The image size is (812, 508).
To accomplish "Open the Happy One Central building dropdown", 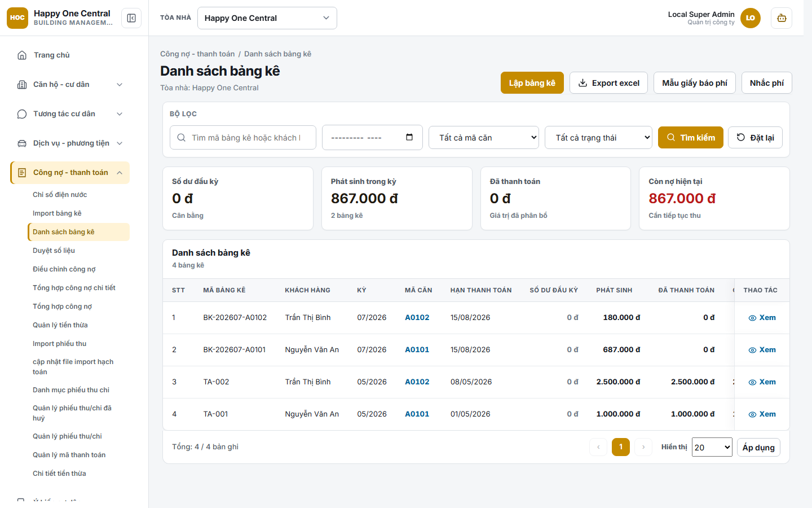I will pyautogui.click(x=267, y=18).
